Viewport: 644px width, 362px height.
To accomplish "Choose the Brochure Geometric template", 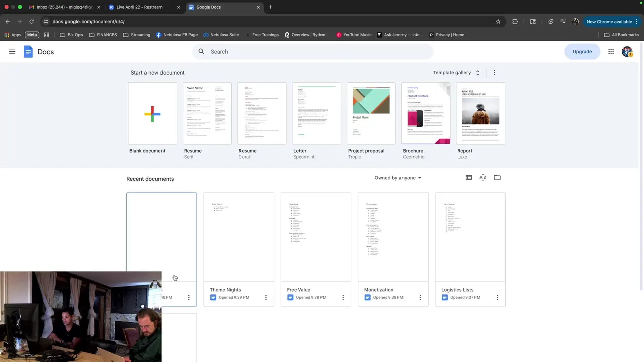I will 426,114.
